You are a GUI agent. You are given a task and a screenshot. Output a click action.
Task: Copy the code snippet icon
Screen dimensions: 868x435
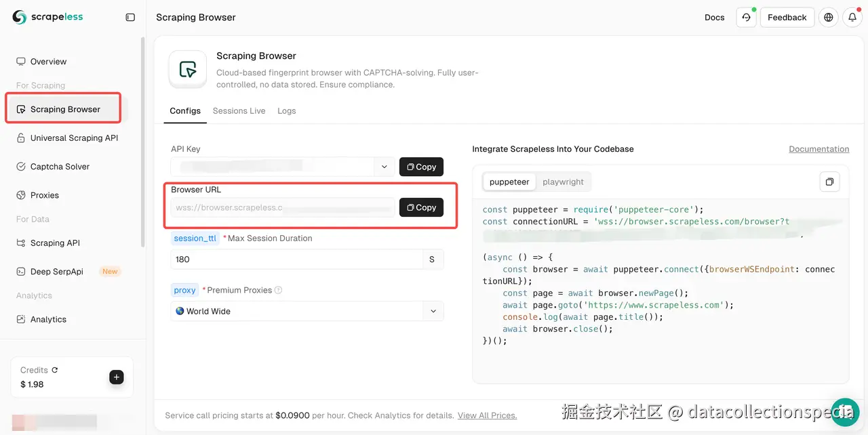point(829,182)
